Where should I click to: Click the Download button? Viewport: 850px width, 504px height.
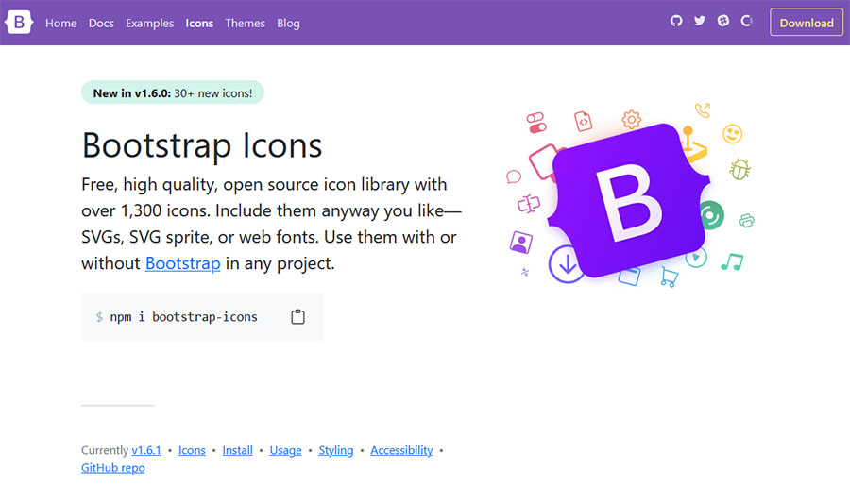click(x=807, y=23)
